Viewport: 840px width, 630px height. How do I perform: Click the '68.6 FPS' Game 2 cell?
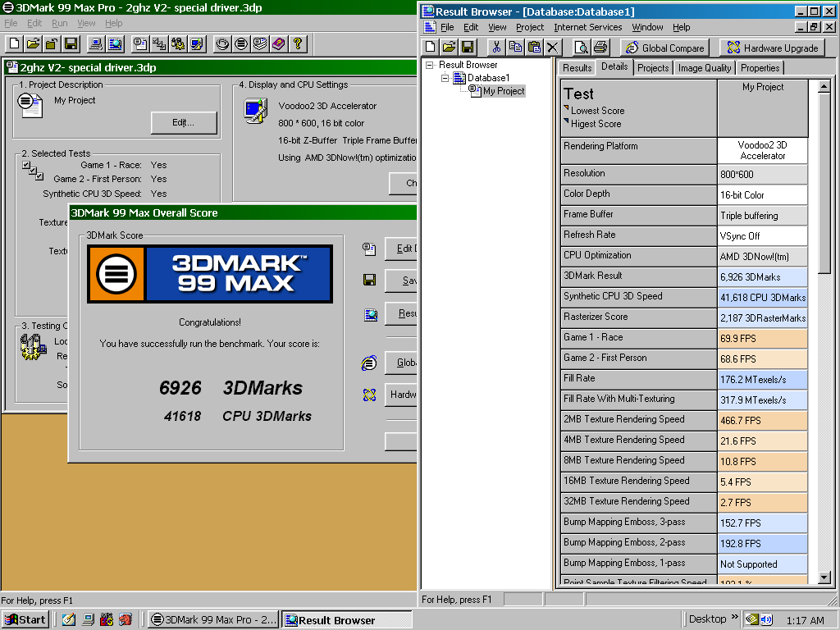pyautogui.click(x=763, y=358)
